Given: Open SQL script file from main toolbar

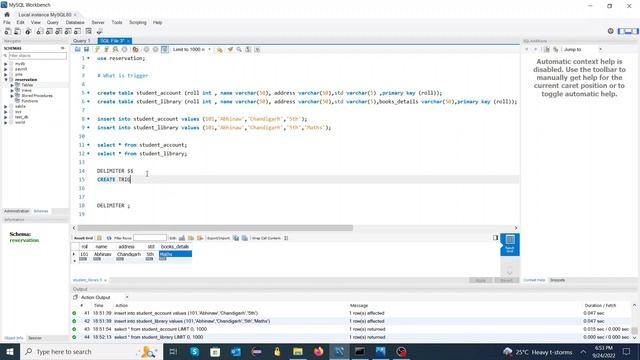Looking at the screenshot, I should click(x=18, y=31).
